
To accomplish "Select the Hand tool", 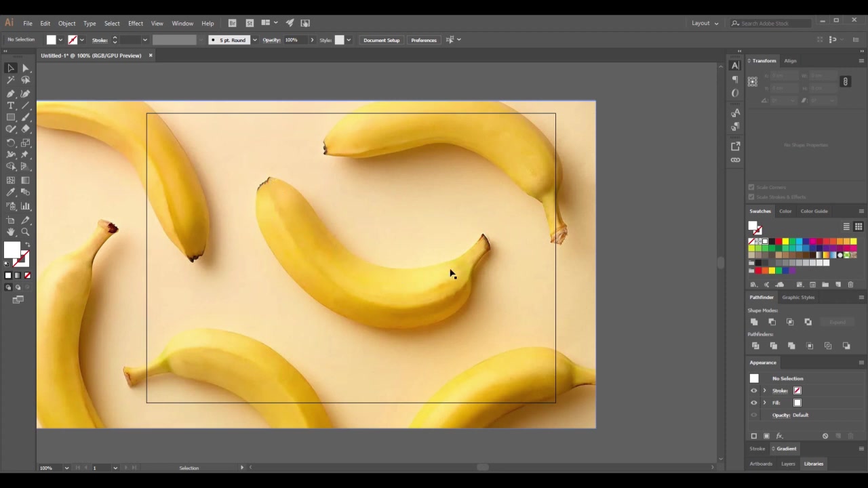I will (11, 231).
